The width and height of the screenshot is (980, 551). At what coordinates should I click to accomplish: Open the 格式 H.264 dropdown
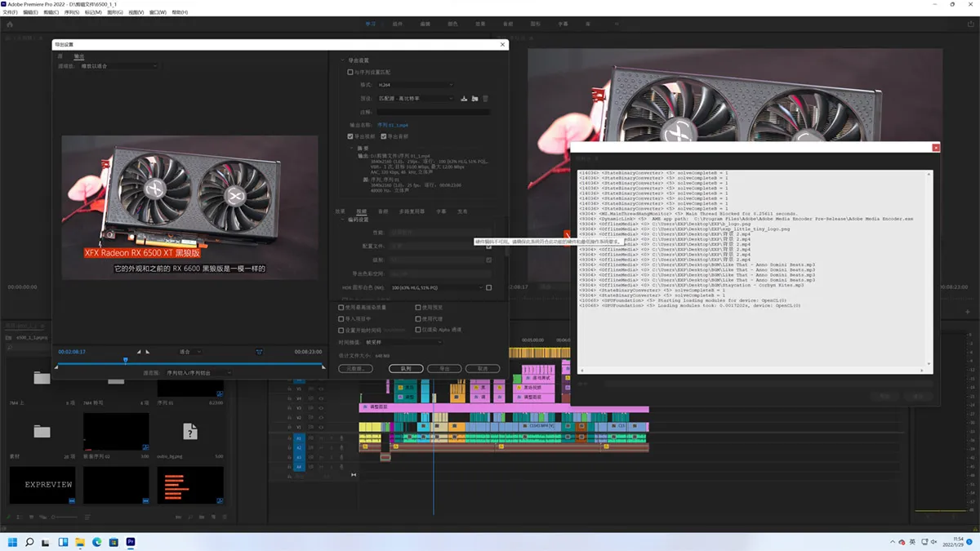tap(415, 85)
